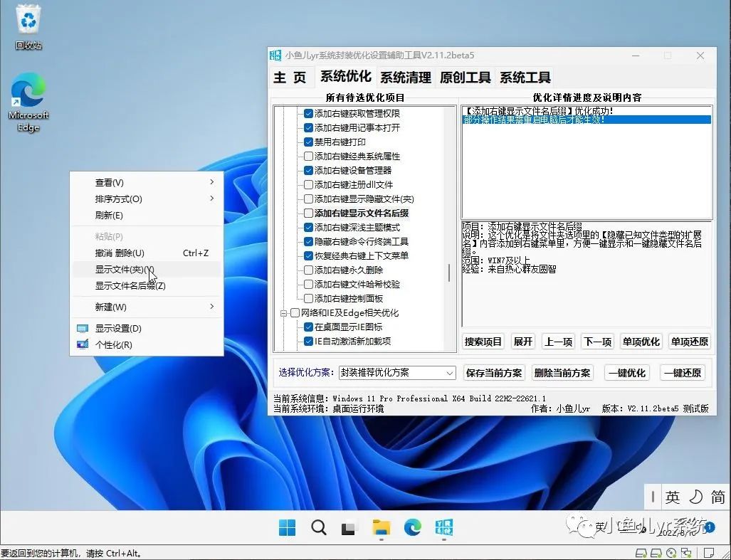
Task: Click 显示文件名后缀(Z) menu entry
Action: tap(147, 285)
